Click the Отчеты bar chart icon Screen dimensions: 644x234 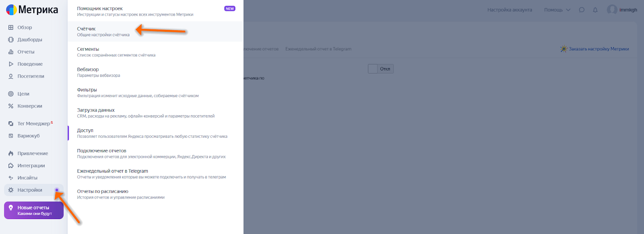(11, 52)
